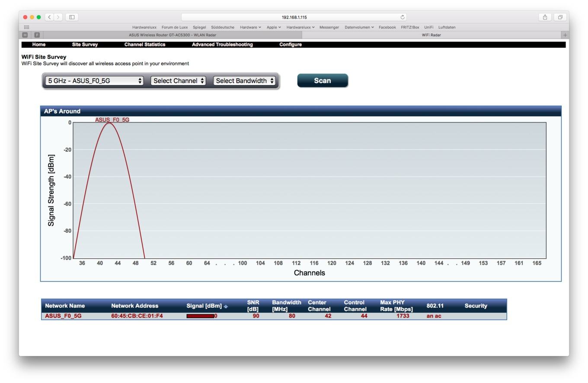
Task: Sort by the Signal column arrow icon
Action: (x=226, y=307)
